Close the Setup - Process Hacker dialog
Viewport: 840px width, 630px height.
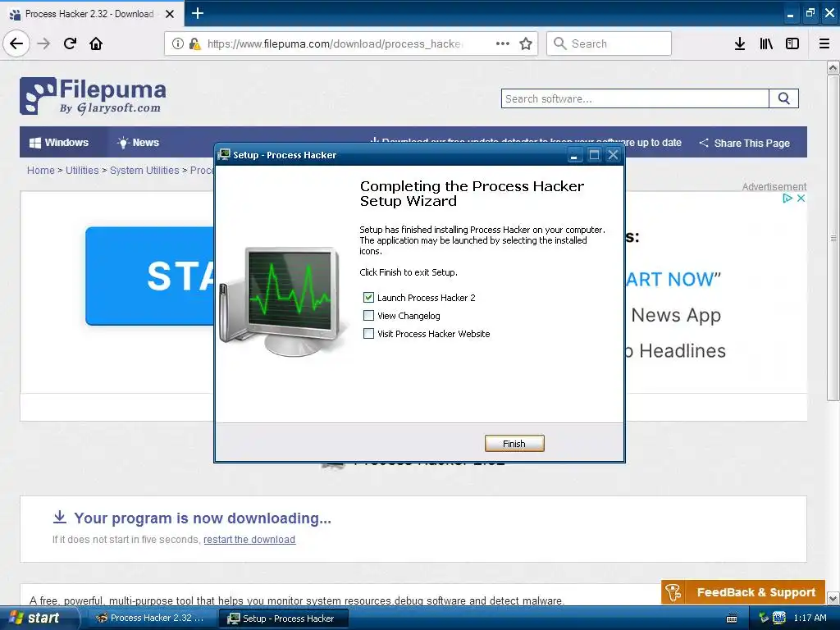click(x=614, y=155)
